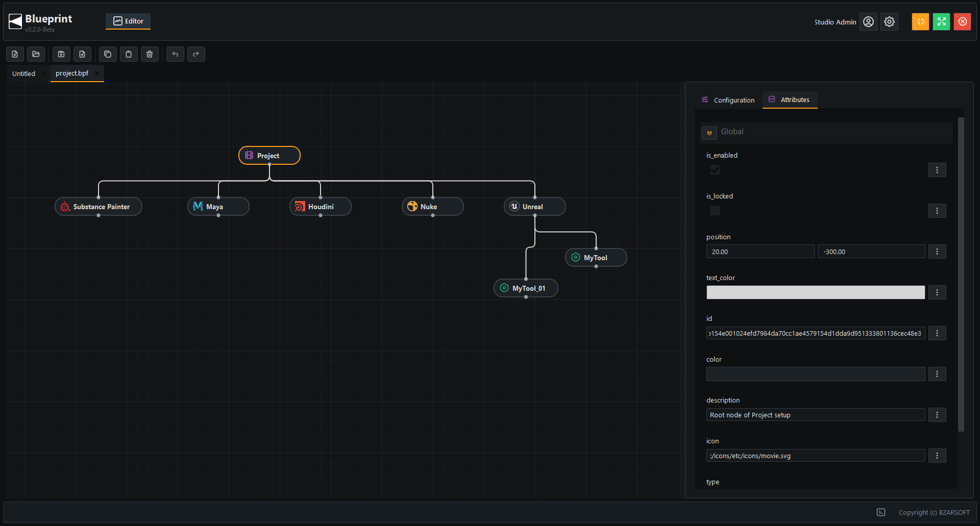980x526 pixels.
Task: Select the Houdini node
Action: pos(321,207)
